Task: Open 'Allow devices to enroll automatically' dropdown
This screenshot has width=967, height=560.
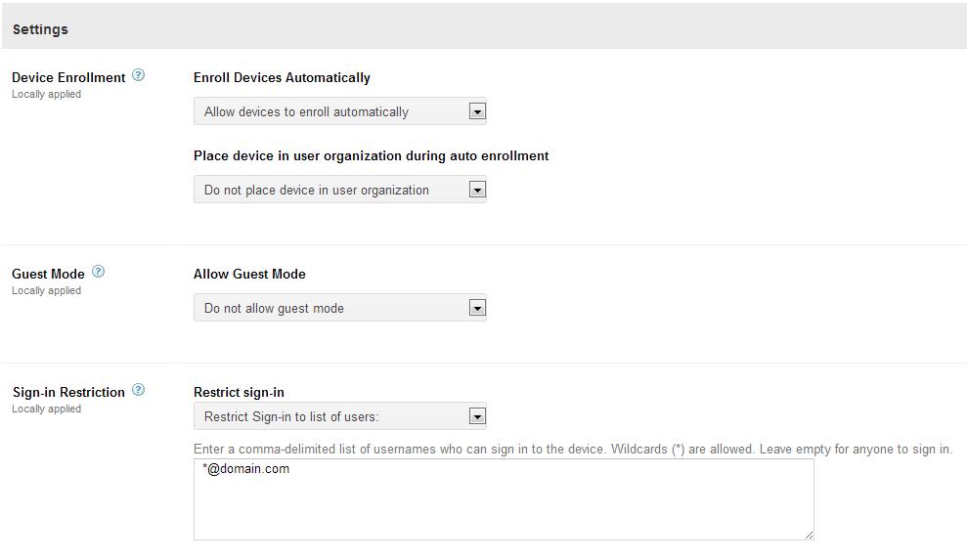Action: (x=330, y=112)
